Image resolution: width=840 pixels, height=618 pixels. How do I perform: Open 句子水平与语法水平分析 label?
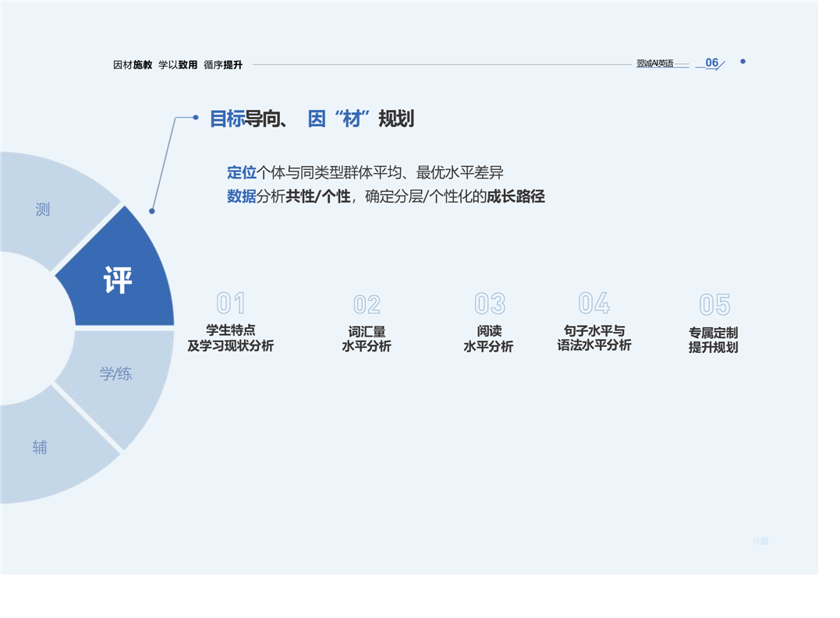(594, 338)
